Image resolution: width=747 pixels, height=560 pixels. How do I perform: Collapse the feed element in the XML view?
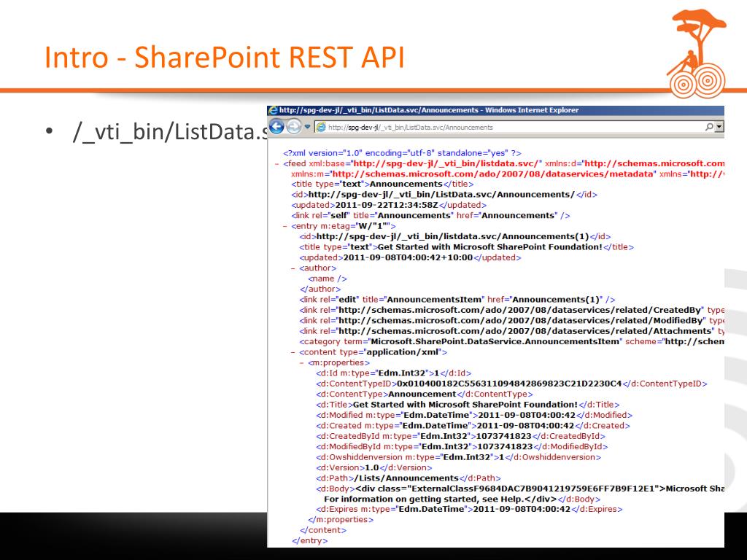[276, 164]
